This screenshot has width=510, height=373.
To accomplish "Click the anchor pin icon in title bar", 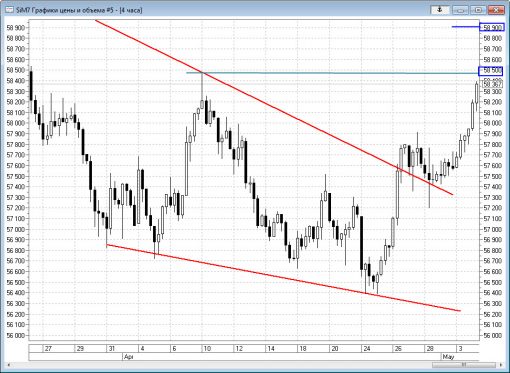I will coord(439,10).
